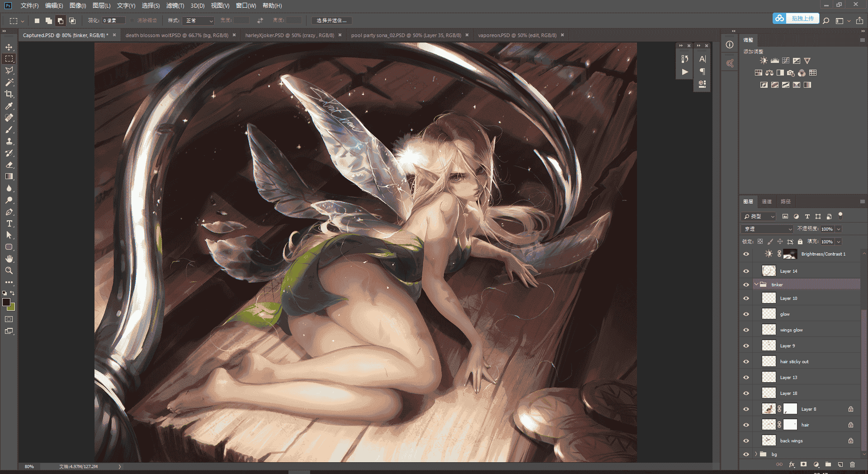The image size is (868, 474).
Task: Select the Crop tool
Action: pos(9,94)
